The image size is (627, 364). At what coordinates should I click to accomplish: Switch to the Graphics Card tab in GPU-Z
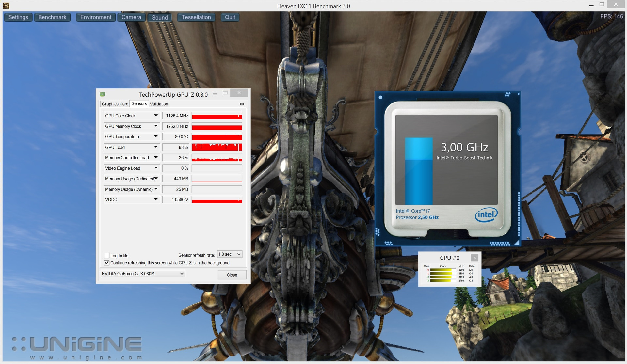click(115, 104)
